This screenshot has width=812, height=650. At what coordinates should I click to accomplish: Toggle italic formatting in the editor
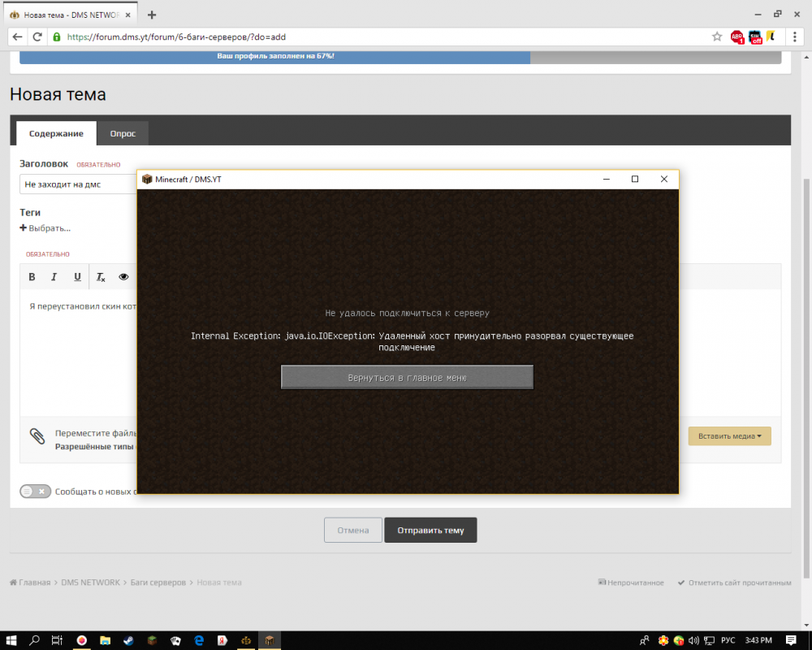click(54, 277)
